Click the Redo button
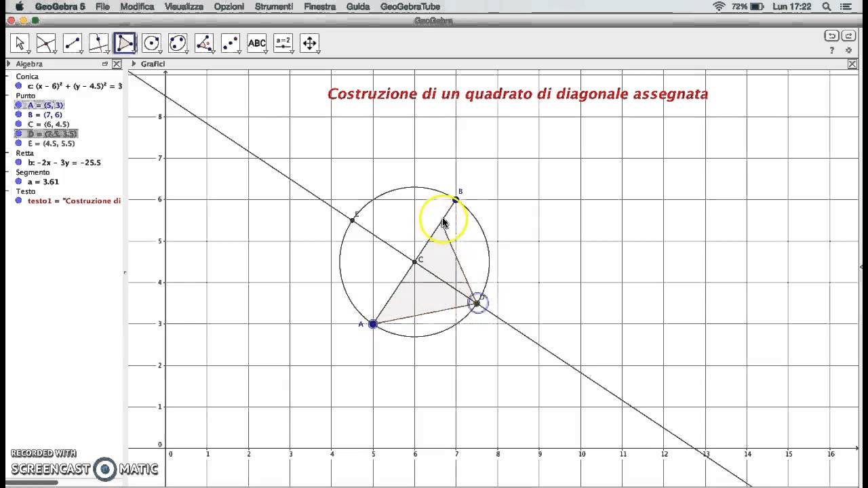Screen dimensions: 868x488 [848, 36]
